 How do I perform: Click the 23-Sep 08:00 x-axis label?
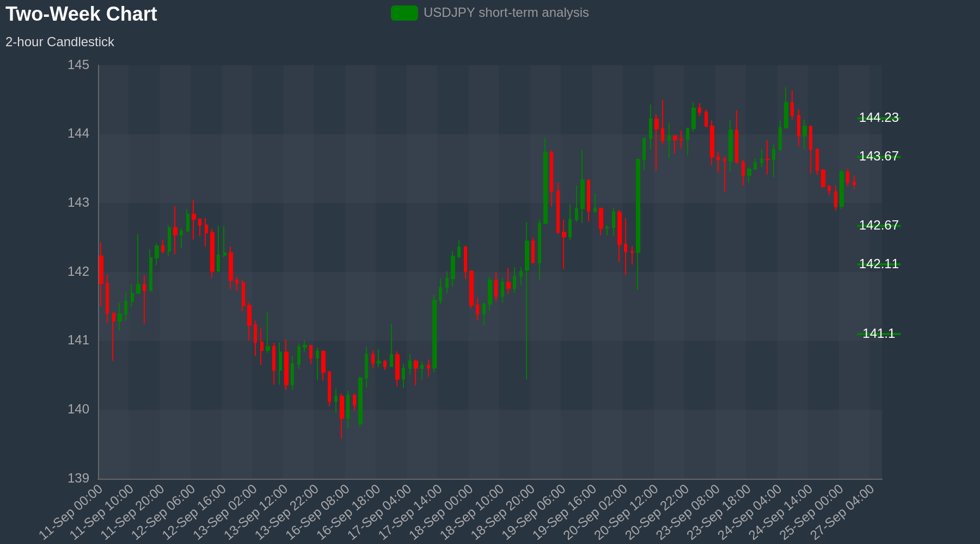pos(689,512)
